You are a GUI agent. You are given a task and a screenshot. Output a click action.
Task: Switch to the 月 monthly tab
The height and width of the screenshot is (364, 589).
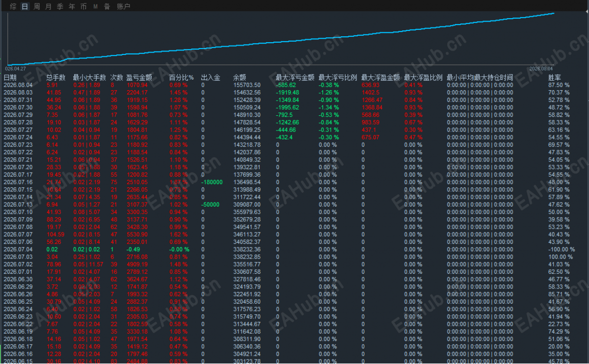tap(48, 6)
